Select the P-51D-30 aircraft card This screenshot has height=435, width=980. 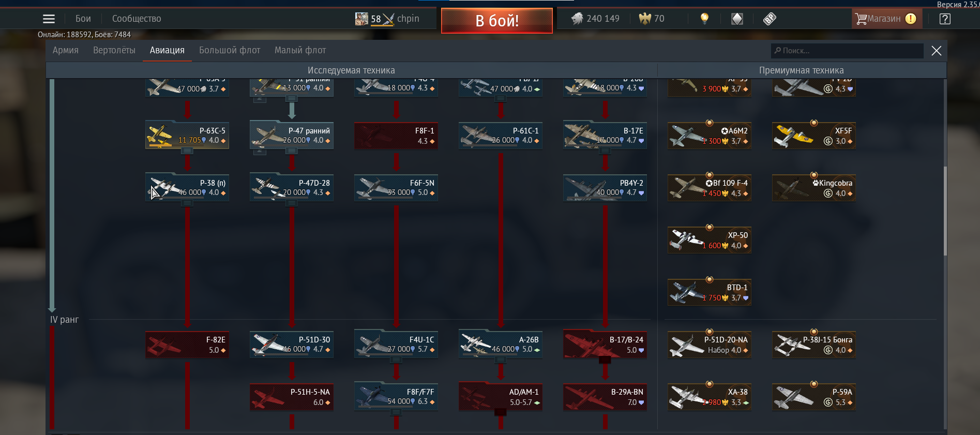coord(292,344)
